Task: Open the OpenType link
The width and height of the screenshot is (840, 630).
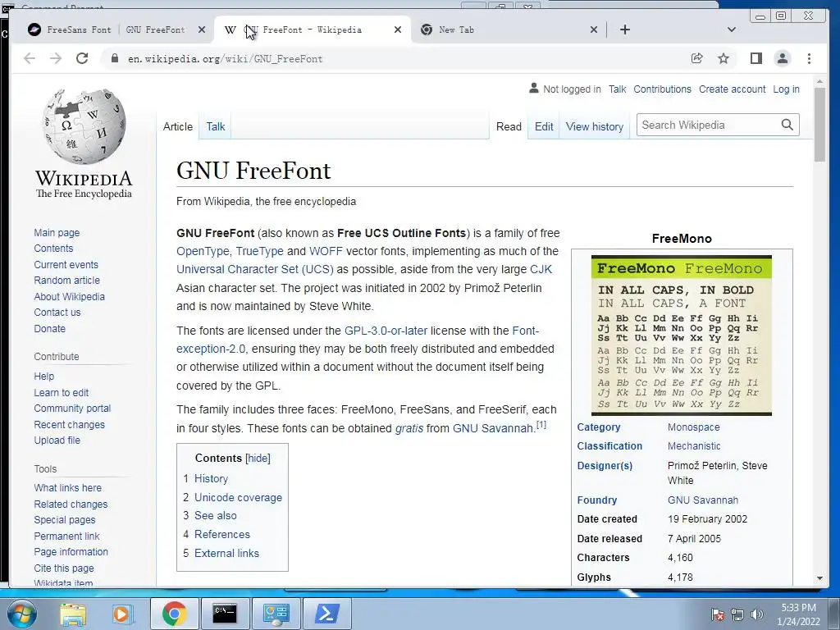Action: 203,251
